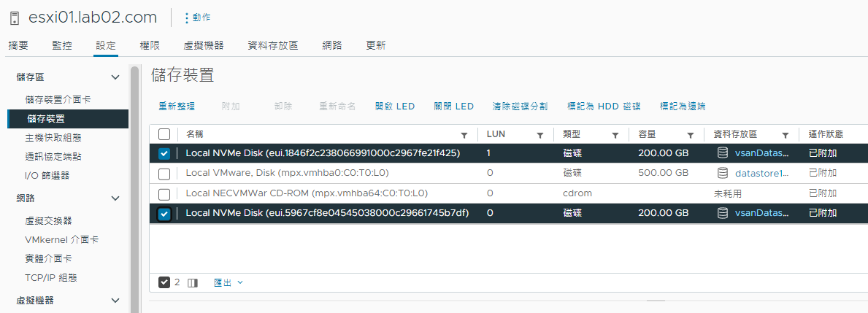Open the 資料存放區 column filter
The image size is (868, 313).
coord(785,135)
